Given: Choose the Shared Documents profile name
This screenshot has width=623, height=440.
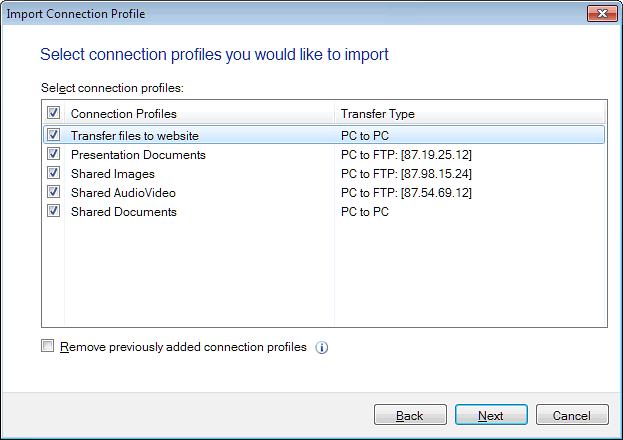Looking at the screenshot, I should tap(123, 212).
